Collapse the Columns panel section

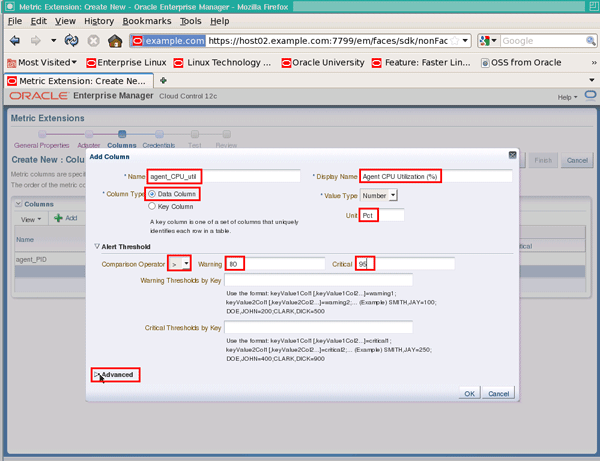18,204
